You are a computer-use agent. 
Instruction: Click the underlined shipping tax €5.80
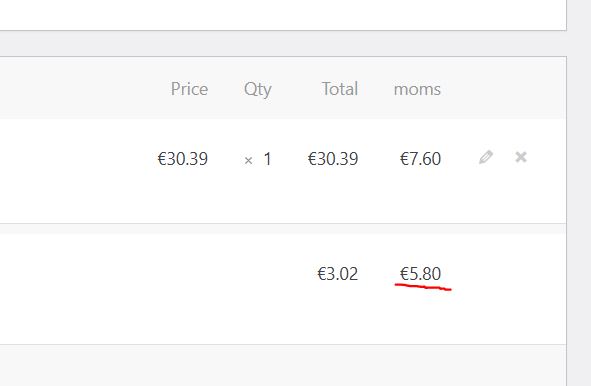pyautogui.click(x=420, y=274)
